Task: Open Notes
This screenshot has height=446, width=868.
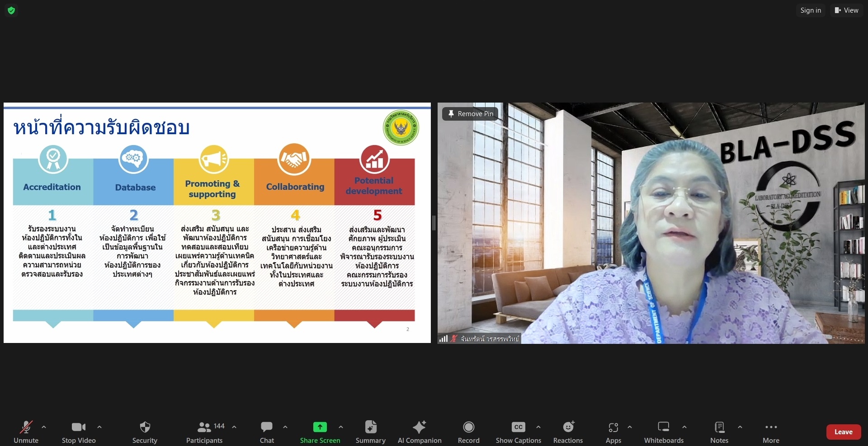Action: coord(719,432)
